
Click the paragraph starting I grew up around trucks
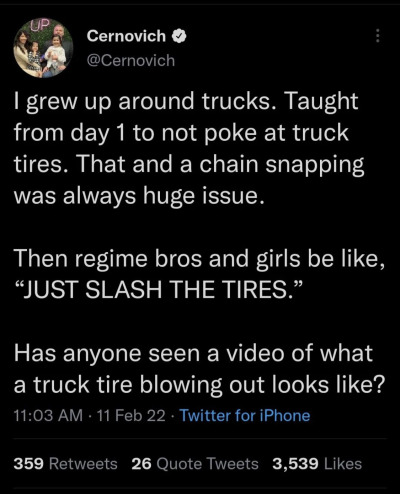189,148
